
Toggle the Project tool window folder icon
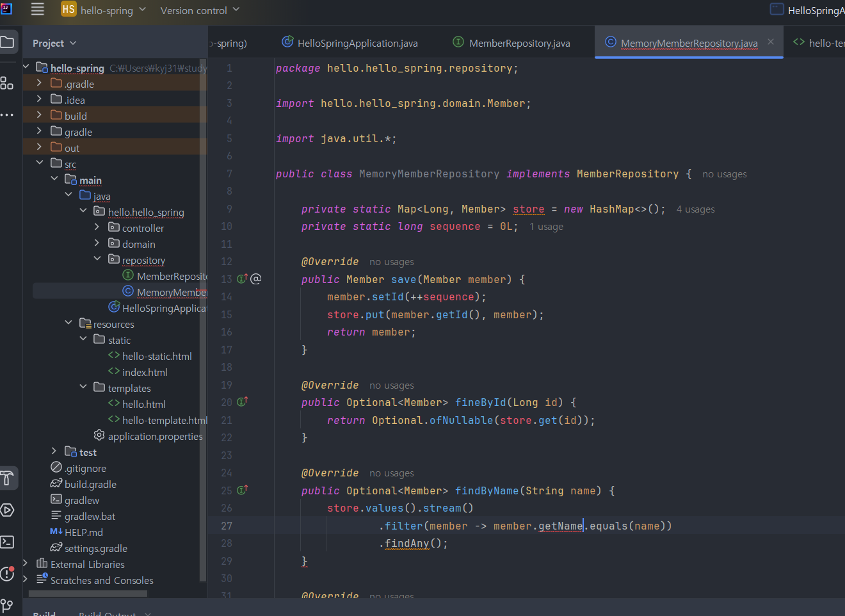click(x=7, y=43)
